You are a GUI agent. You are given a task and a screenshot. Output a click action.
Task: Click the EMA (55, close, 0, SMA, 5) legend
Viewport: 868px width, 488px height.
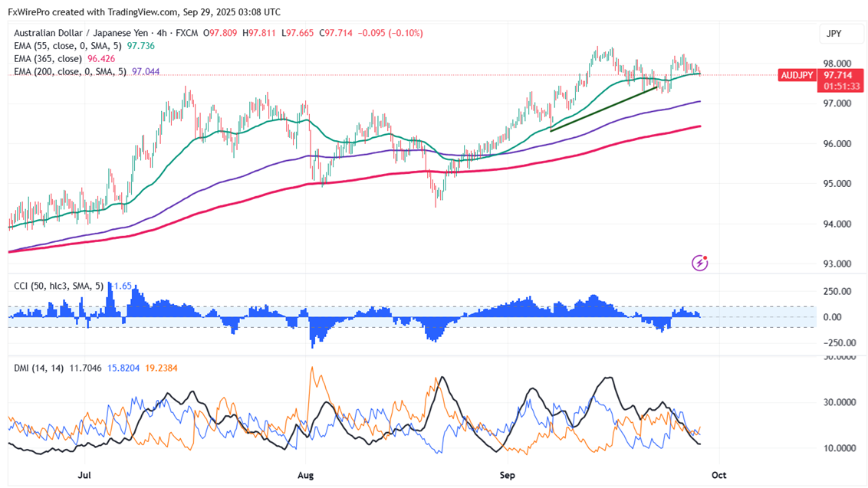tap(67, 46)
